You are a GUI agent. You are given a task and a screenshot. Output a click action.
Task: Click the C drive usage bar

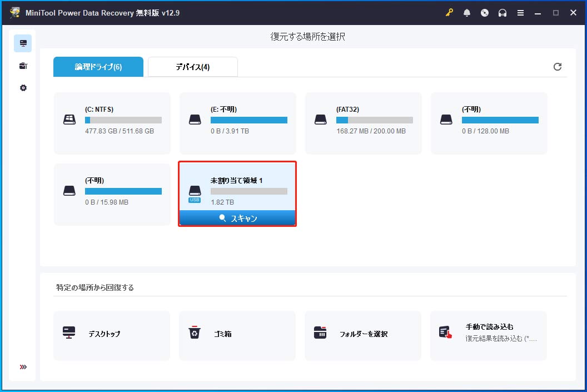click(x=123, y=120)
